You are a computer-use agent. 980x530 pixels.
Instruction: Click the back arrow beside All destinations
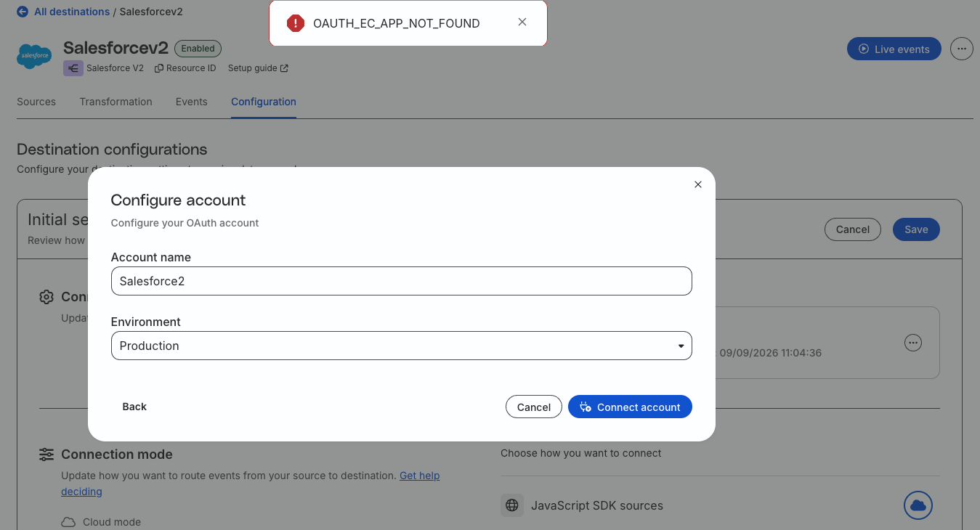coord(23,12)
